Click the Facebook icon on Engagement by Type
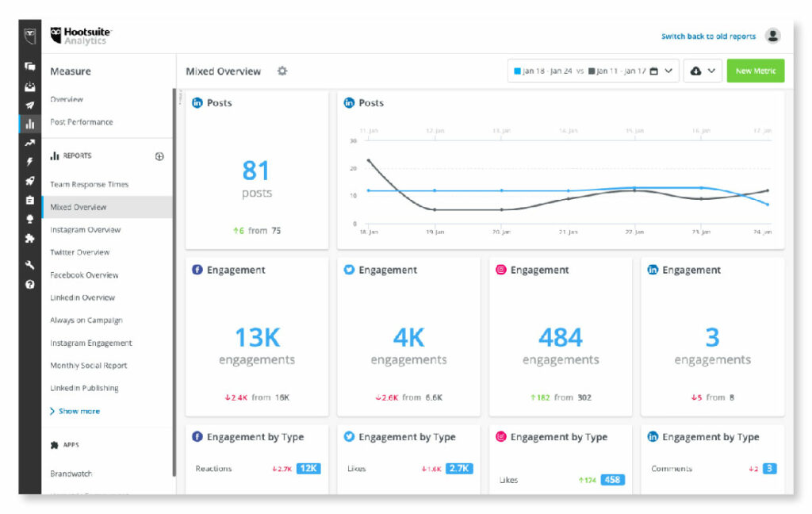 coord(197,436)
